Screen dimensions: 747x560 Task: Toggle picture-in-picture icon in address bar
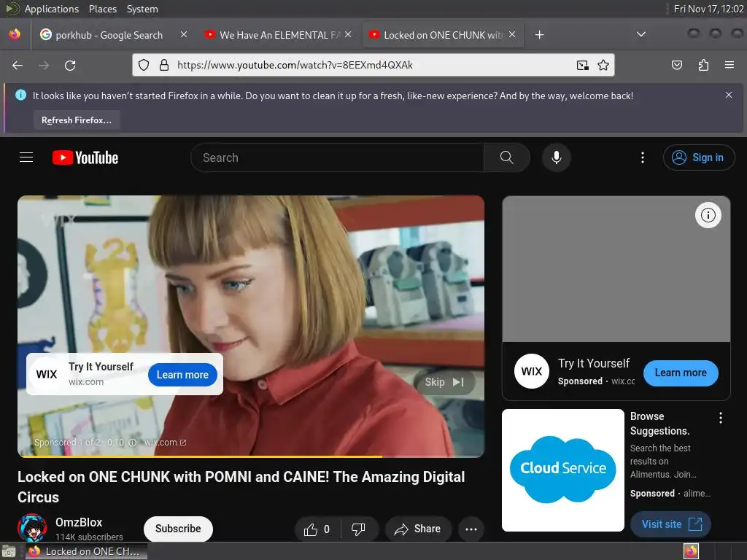tap(582, 65)
